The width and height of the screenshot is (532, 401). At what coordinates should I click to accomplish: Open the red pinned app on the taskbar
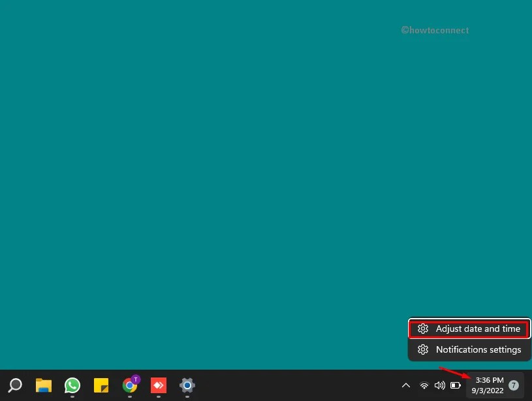coord(158,385)
